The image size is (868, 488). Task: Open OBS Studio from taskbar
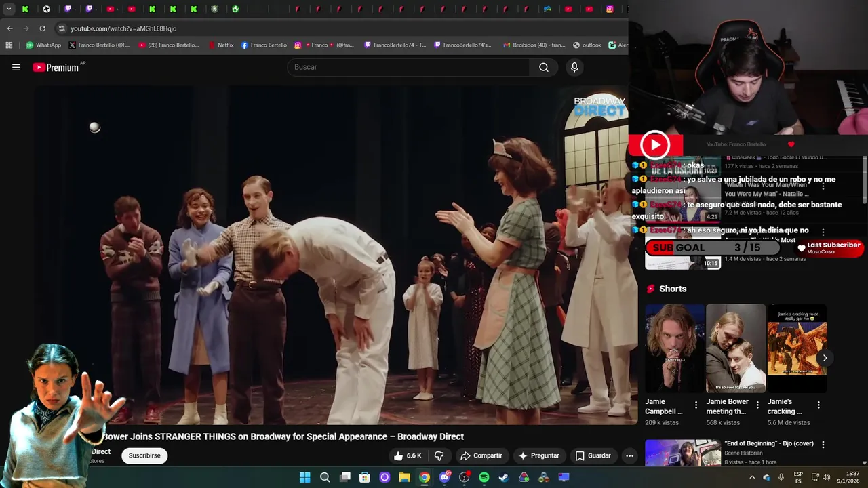[465, 477]
